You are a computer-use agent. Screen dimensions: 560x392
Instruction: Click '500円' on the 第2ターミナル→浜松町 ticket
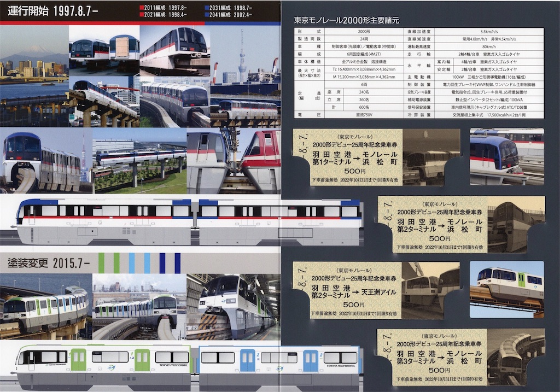tap(439, 238)
